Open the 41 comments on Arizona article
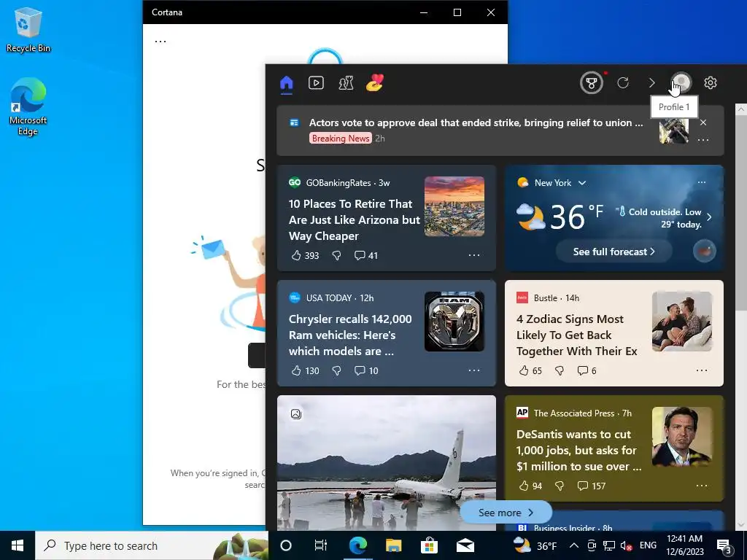 [366, 256]
